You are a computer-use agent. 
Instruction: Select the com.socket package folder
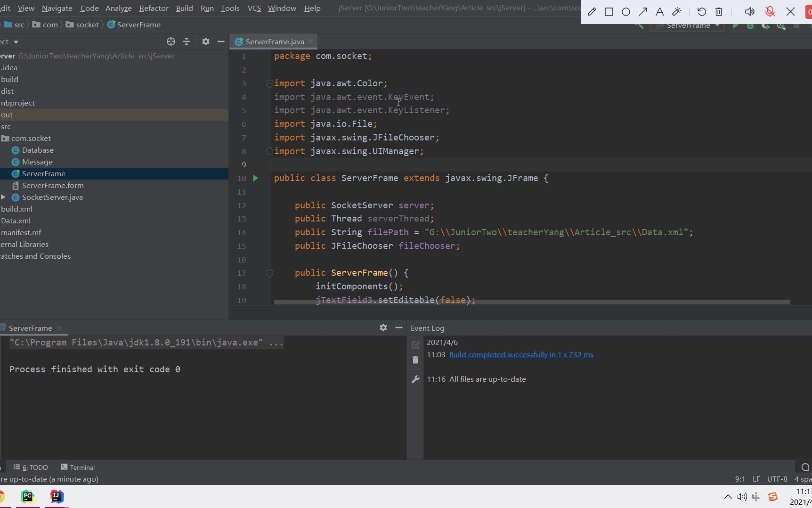[31, 138]
